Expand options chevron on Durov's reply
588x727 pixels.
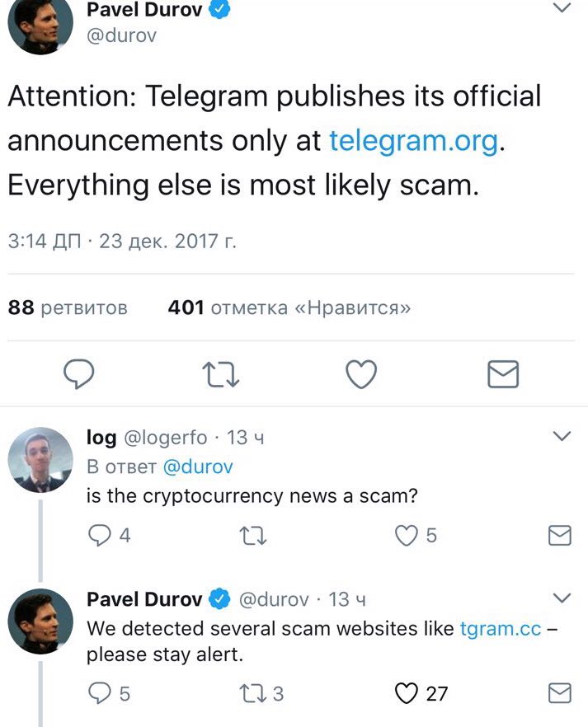[562, 598]
